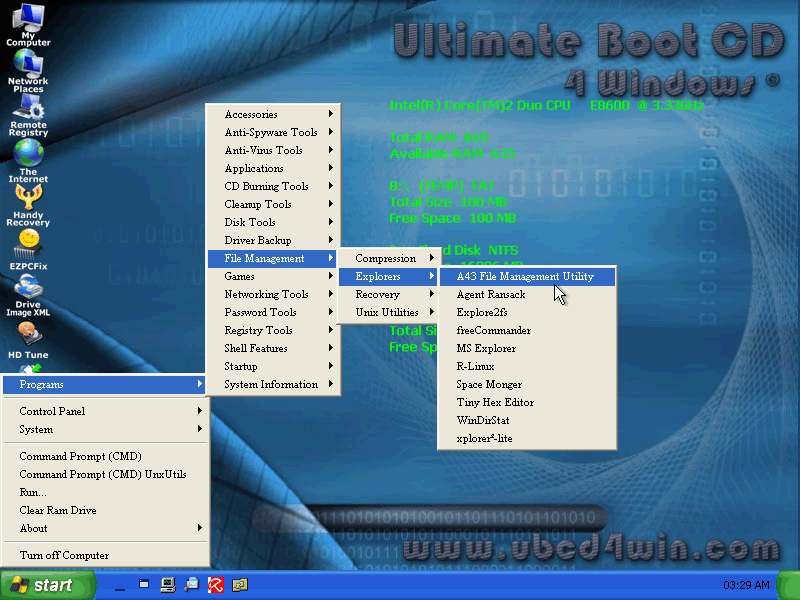Viewport: 800px width, 600px height.
Task: Launch the red umbrella antivirus taskbar icon
Action: (x=215, y=585)
